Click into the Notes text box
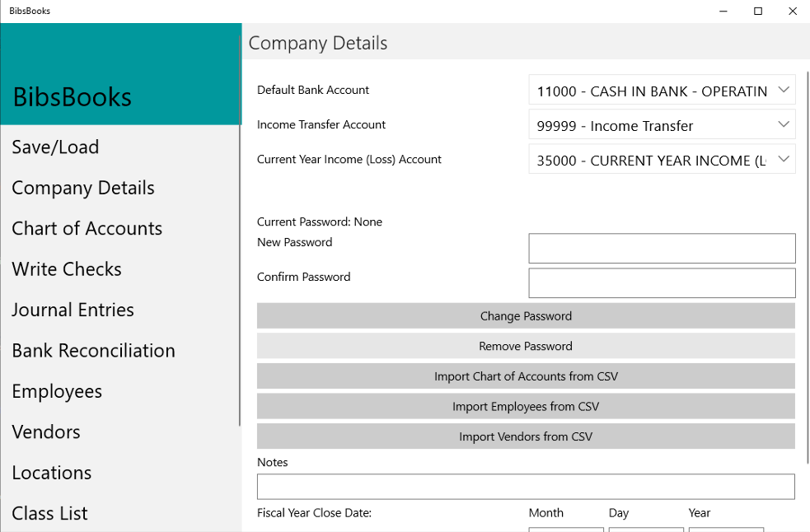Viewport: 810px width, 532px height. (x=526, y=487)
